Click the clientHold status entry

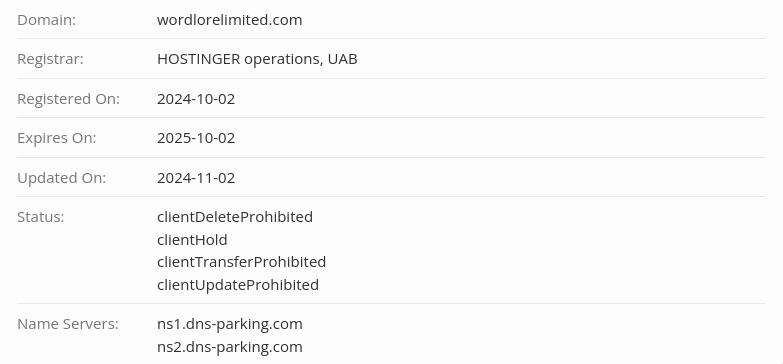point(192,240)
